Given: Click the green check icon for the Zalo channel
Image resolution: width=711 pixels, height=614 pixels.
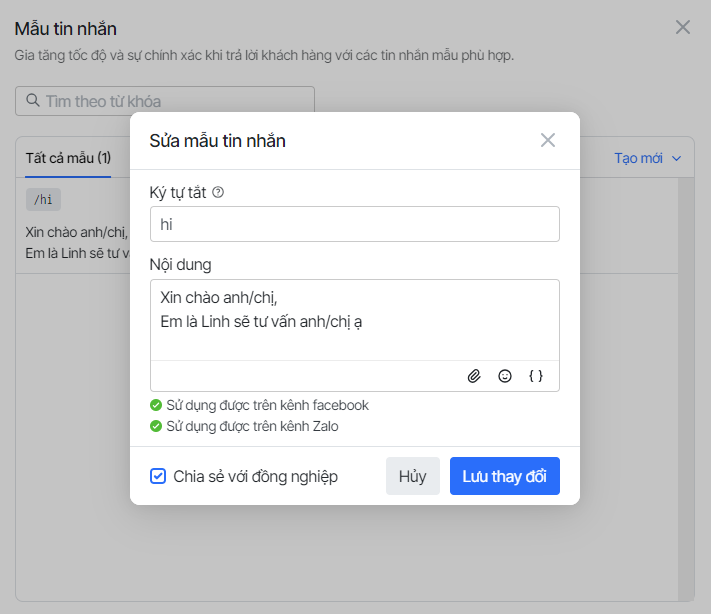Looking at the screenshot, I should click(x=156, y=427).
